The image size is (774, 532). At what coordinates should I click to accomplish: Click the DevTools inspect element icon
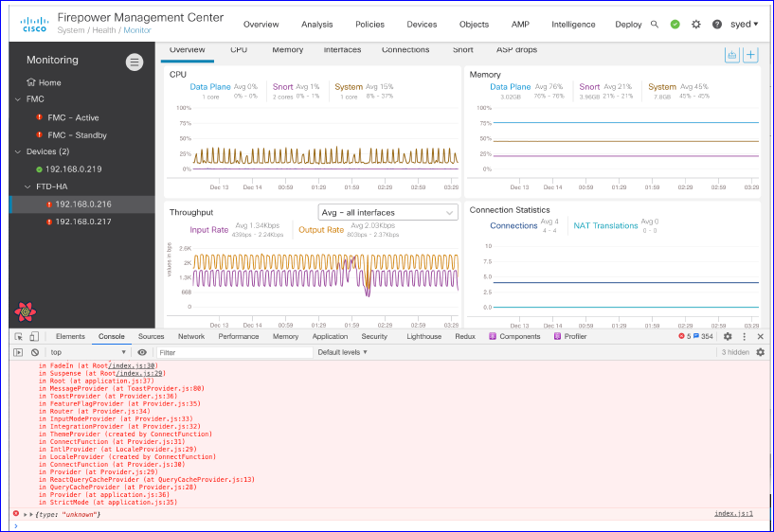19,336
